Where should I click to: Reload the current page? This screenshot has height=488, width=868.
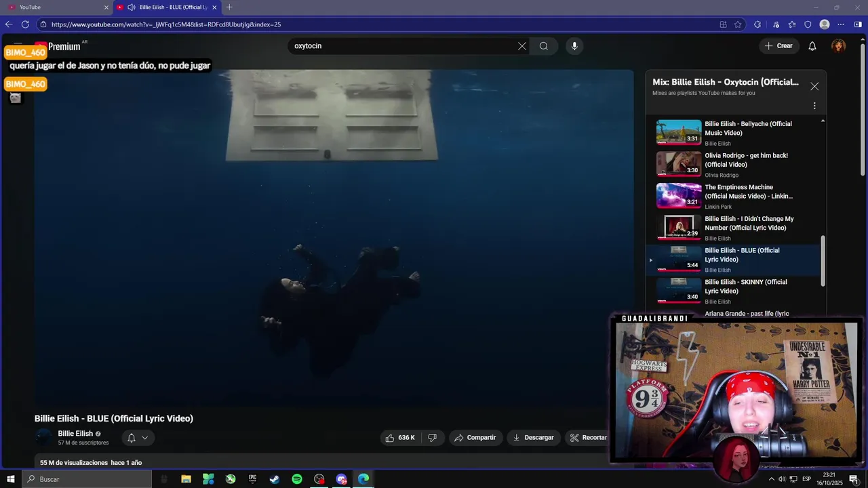[25, 24]
